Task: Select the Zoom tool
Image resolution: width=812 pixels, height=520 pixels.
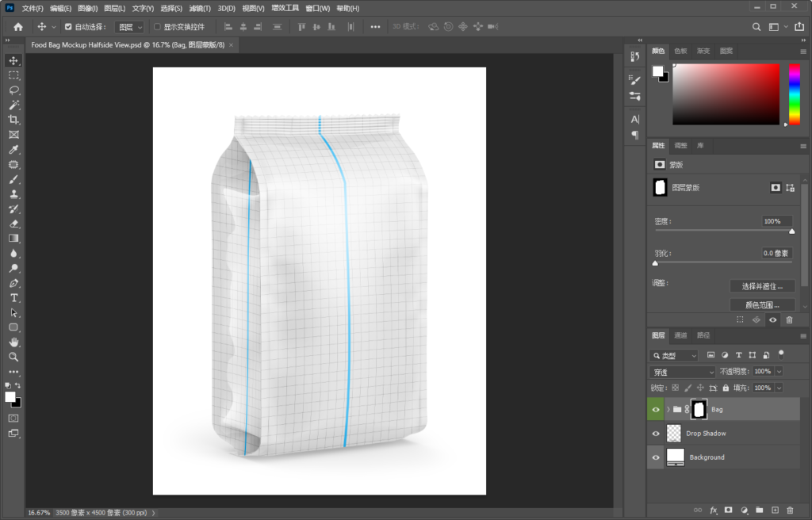Action: 14,357
